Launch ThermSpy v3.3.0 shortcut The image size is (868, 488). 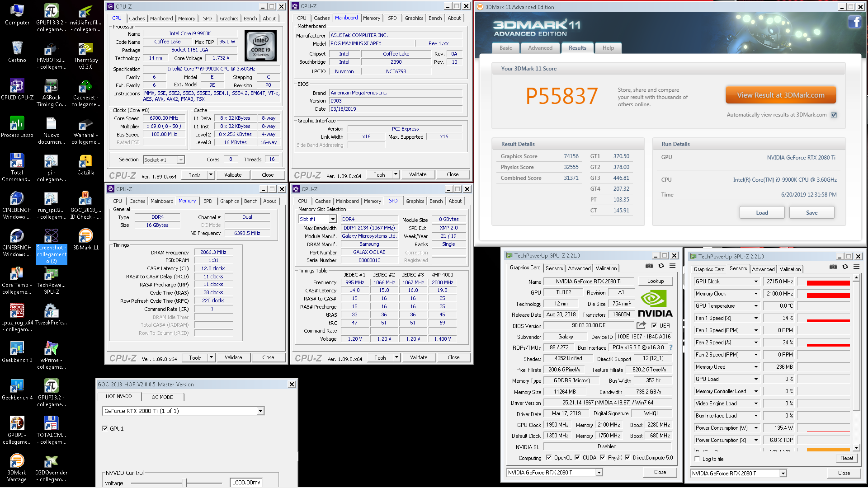pos(86,56)
